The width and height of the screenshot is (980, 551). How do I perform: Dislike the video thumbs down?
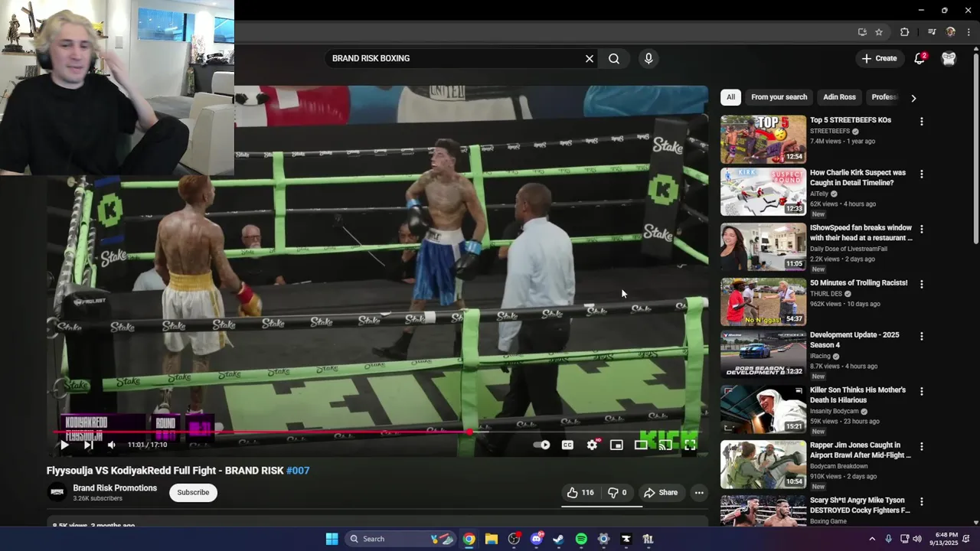click(x=617, y=493)
